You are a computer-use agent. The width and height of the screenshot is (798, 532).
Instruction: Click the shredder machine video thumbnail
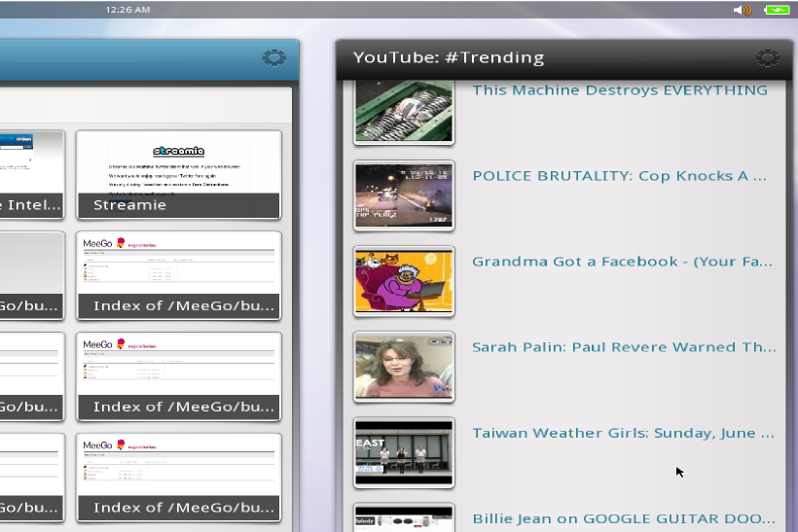[404, 110]
